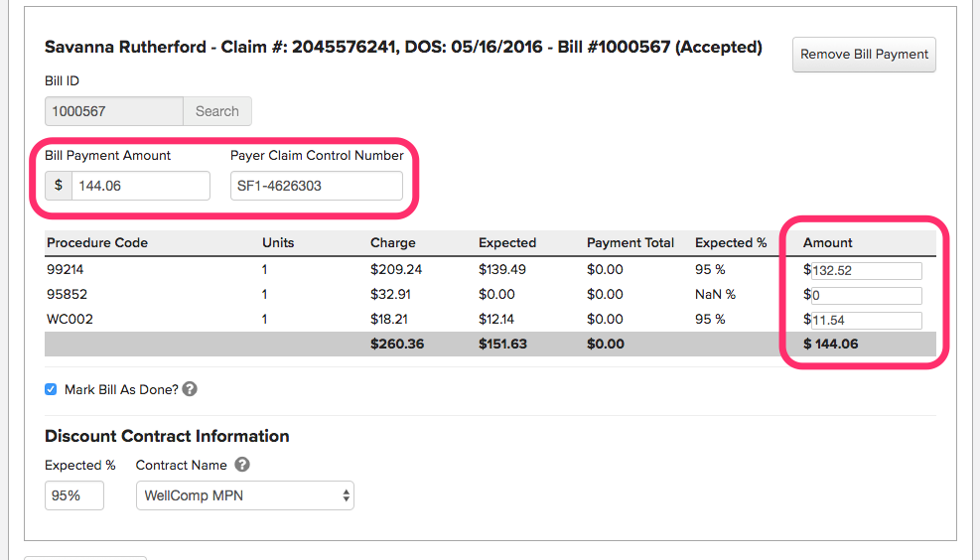Toggle the Mark Bill As Done checkbox
The height and width of the screenshot is (560, 980).
click(x=51, y=389)
